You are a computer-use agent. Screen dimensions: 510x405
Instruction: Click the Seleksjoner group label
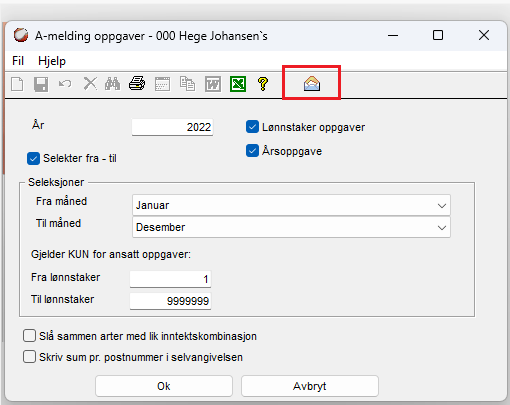point(56,182)
